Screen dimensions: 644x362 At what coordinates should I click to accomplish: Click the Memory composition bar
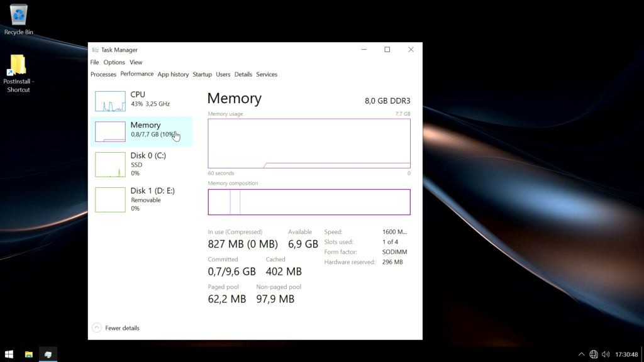point(309,202)
